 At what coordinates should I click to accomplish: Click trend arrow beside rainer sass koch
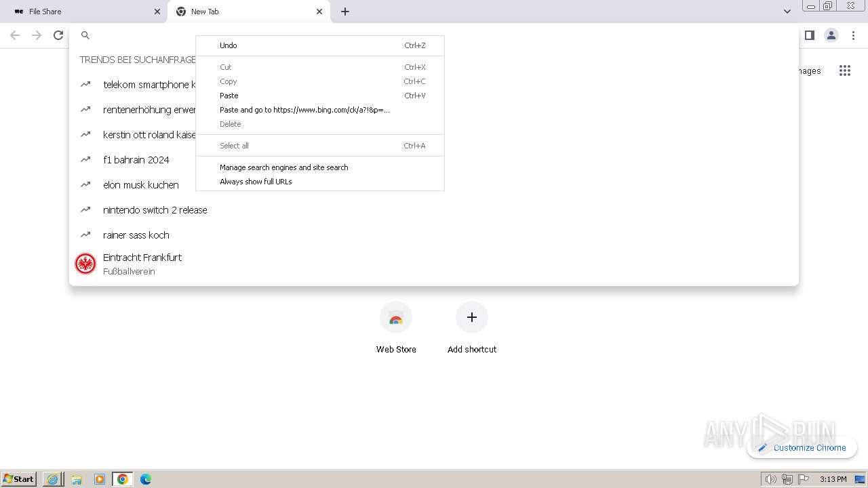click(85, 235)
